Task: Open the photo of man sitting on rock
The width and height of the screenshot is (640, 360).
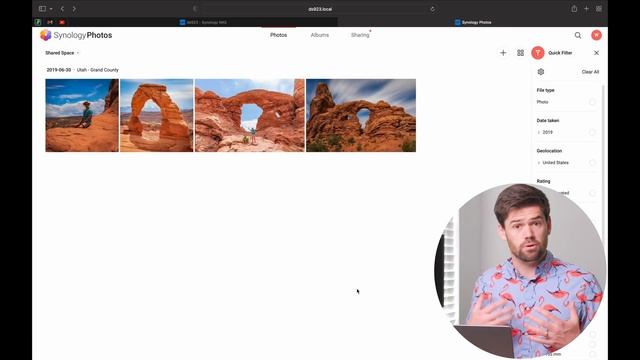Action: [82, 116]
